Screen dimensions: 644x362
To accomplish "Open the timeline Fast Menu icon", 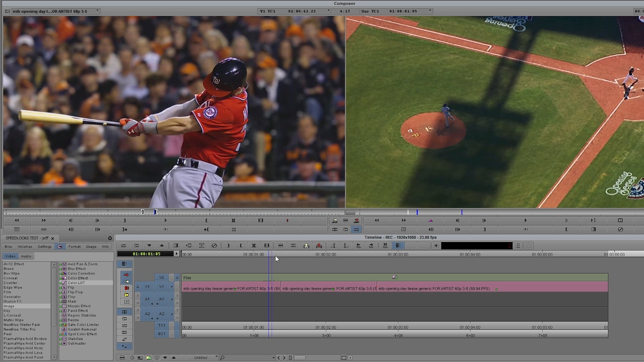I will (x=124, y=264).
